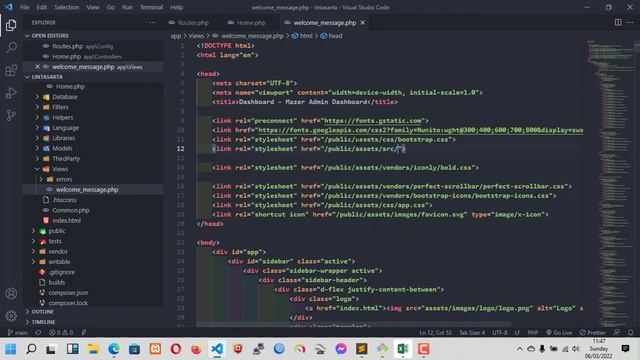Click the head breadcrumb segment
Screen dimensions: 640x360
click(x=331, y=36)
